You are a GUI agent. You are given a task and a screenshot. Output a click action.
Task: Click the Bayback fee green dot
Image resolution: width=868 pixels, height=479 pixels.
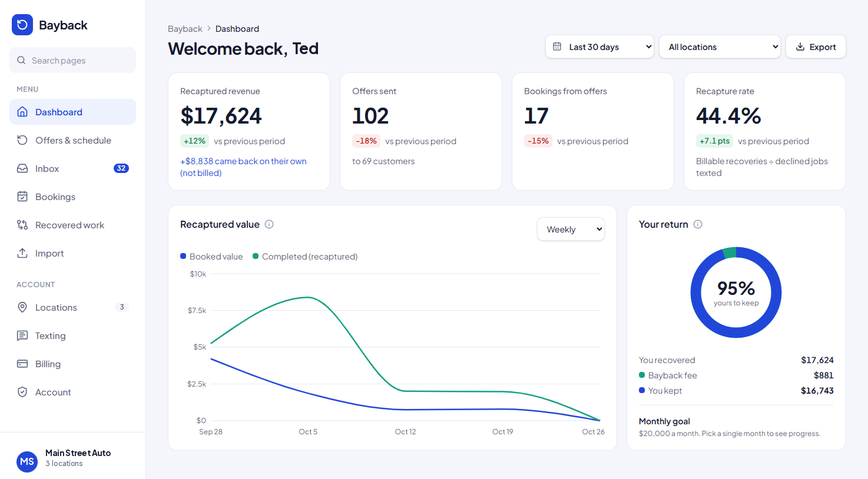coord(642,375)
